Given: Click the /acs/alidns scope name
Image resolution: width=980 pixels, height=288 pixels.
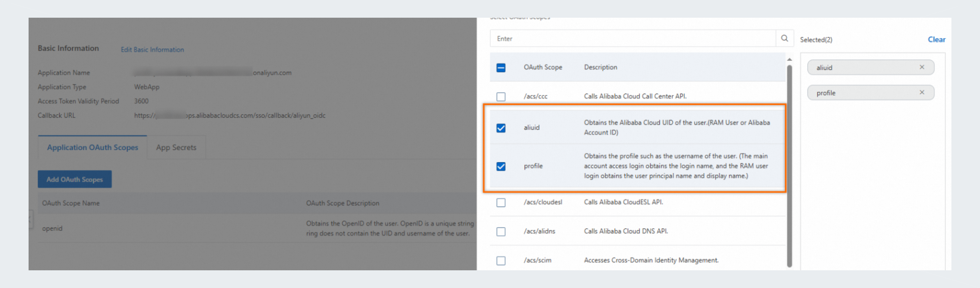Looking at the screenshot, I should [x=539, y=231].
